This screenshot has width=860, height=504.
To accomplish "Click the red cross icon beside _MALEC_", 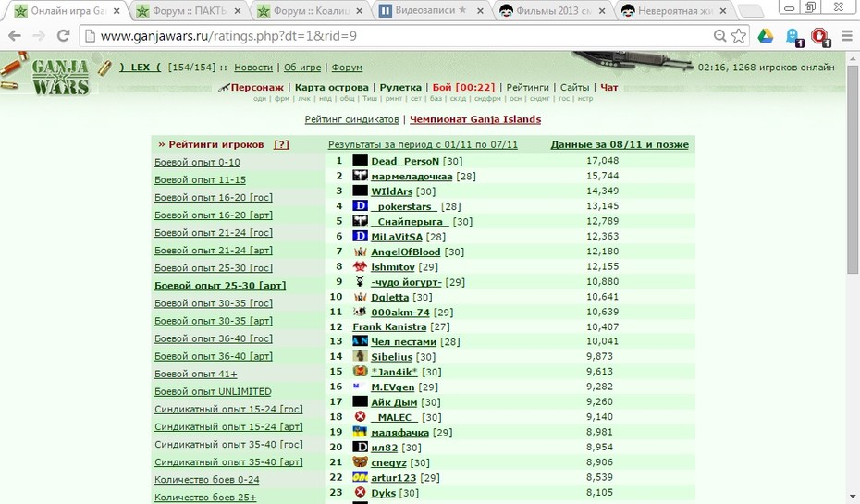I will pyautogui.click(x=360, y=417).
